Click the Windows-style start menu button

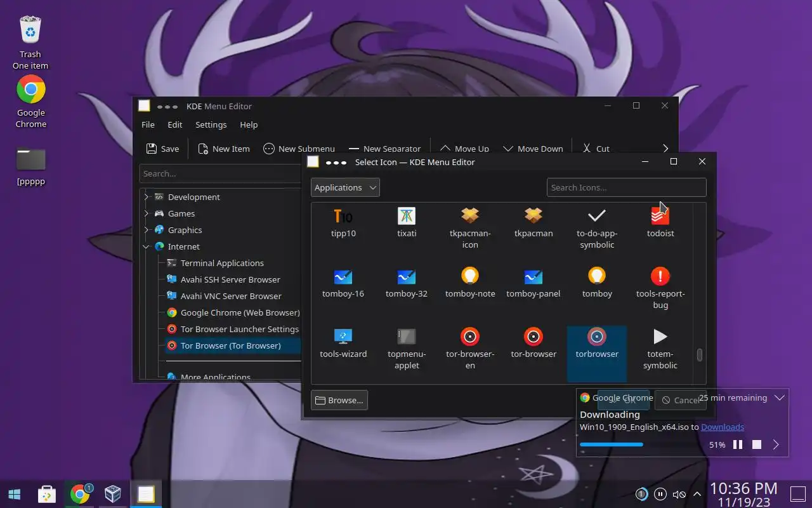[x=14, y=494]
